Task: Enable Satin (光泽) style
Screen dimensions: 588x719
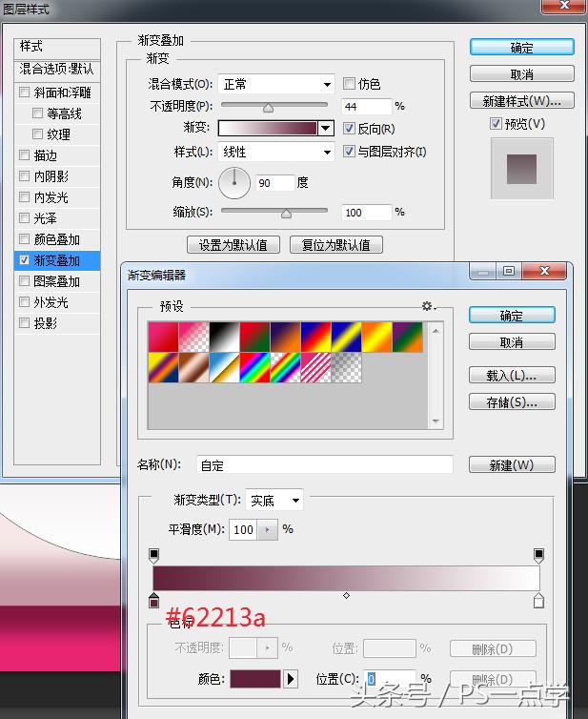Action: 24,218
